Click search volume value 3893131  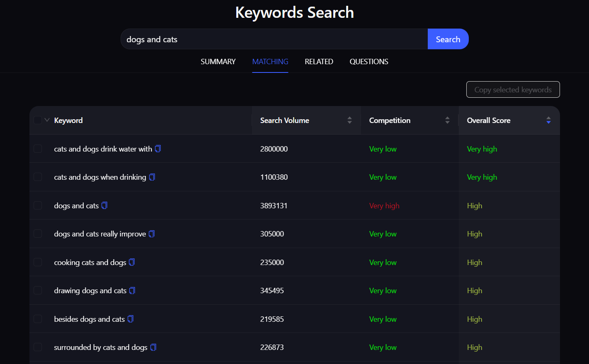point(274,206)
